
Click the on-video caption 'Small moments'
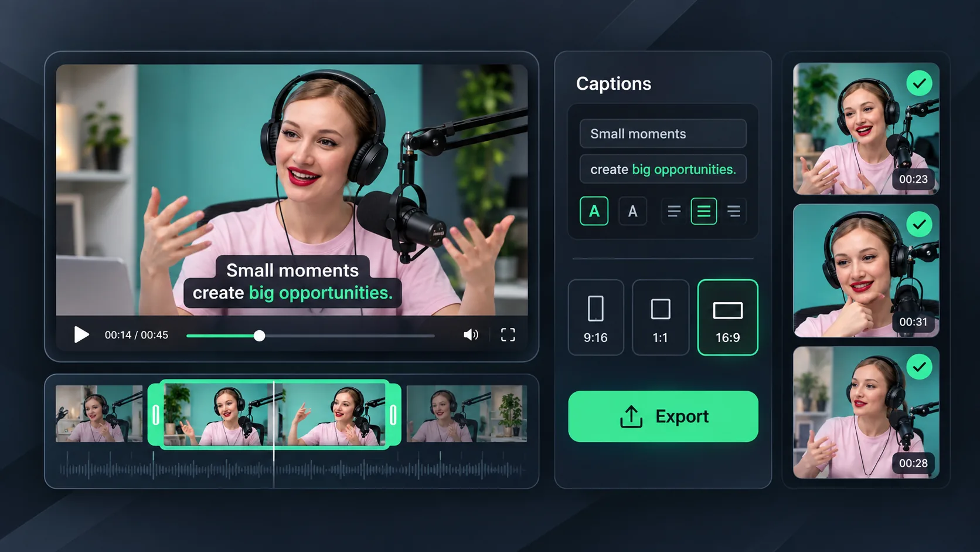point(292,270)
